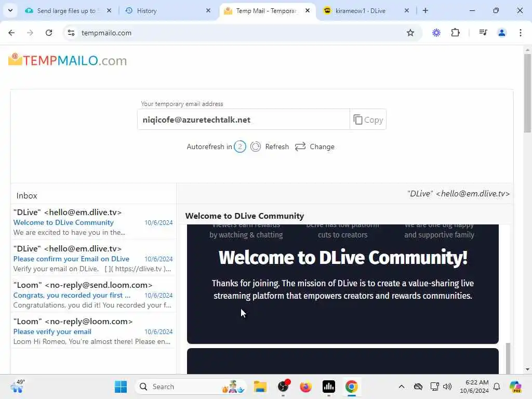Click the Autorefresh countdown circle
Image resolution: width=532 pixels, height=399 pixels.
point(240,147)
